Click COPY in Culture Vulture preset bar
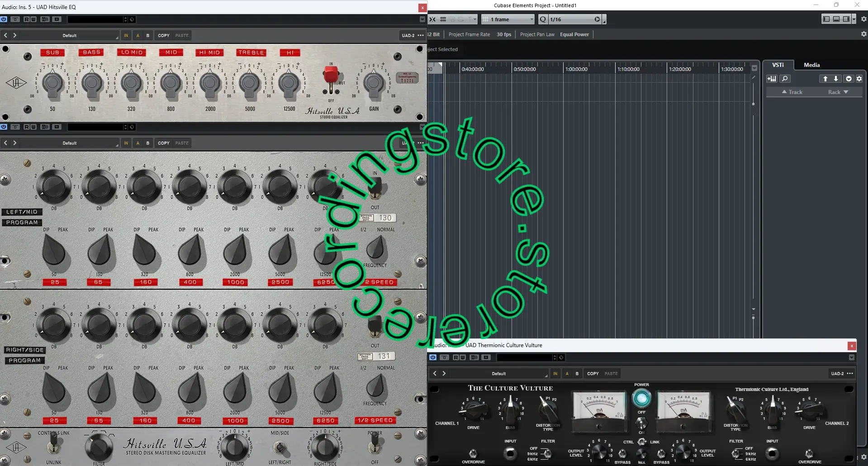The width and height of the screenshot is (868, 466). [x=593, y=373]
